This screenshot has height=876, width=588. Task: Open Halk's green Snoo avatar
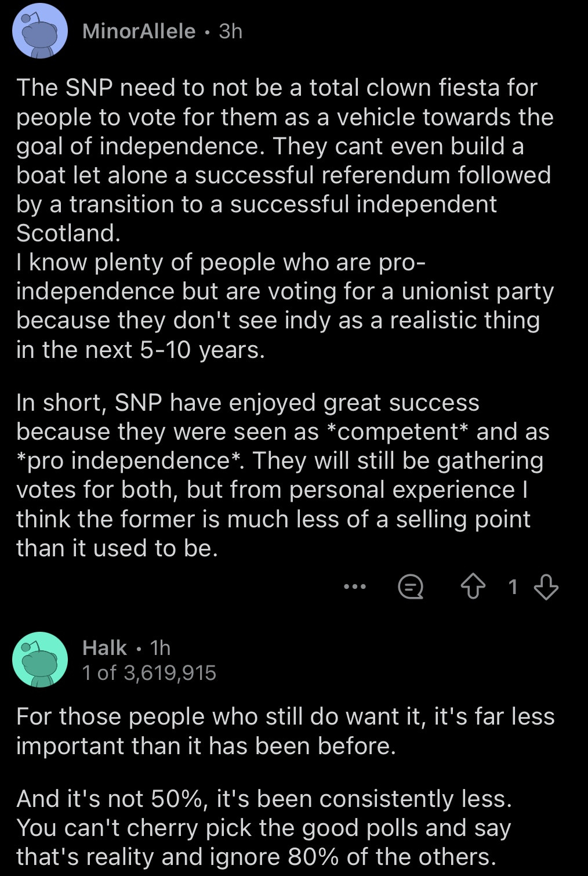coord(40,660)
